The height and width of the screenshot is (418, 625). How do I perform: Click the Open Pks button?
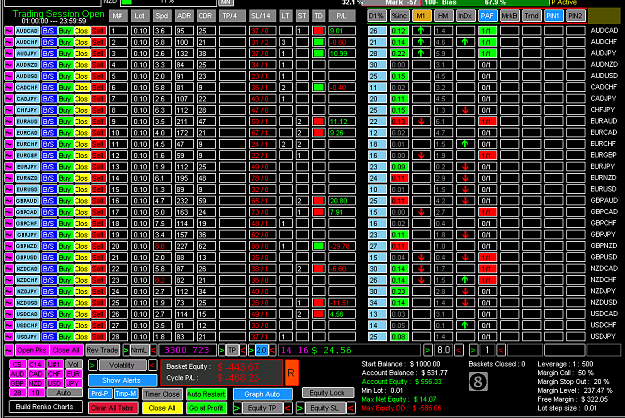(32, 350)
